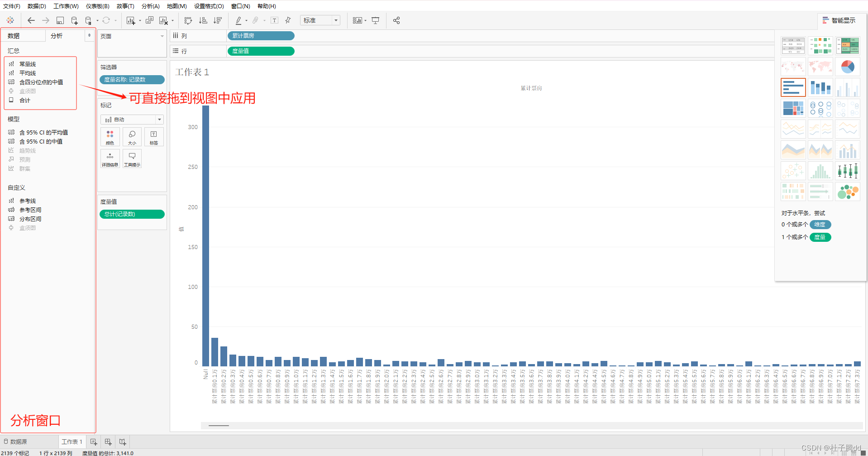
Task: Swap rows and columns icon
Action: pyautogui.click(x=188, y=20)
